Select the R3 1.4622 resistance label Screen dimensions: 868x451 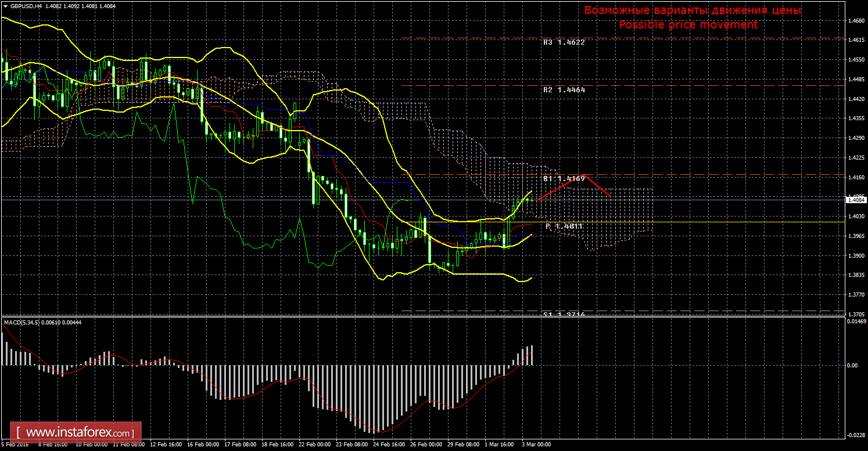(x=564, y=42)
